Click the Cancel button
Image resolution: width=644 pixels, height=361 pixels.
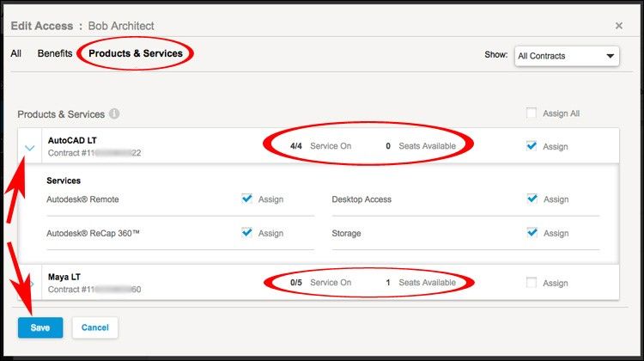point(94,327)
